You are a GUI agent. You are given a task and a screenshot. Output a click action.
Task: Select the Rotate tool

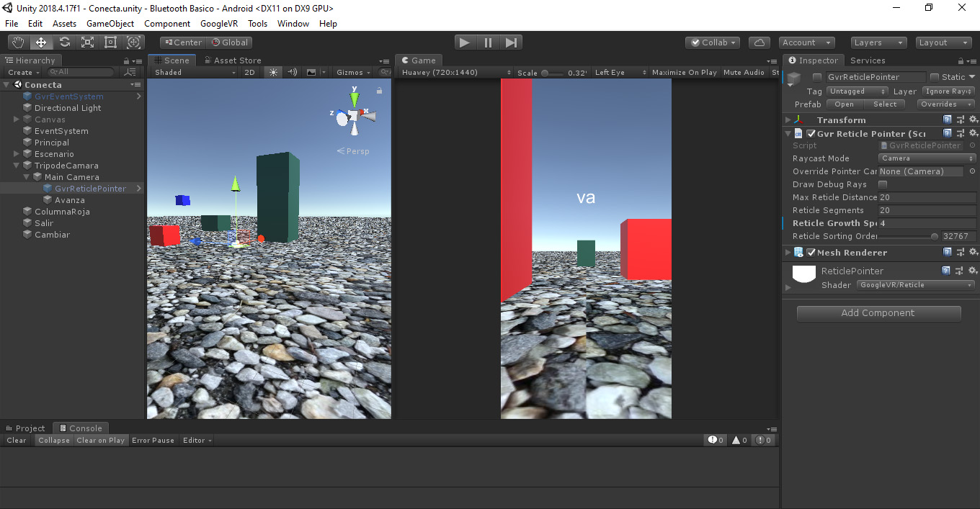tap(65, 42)
